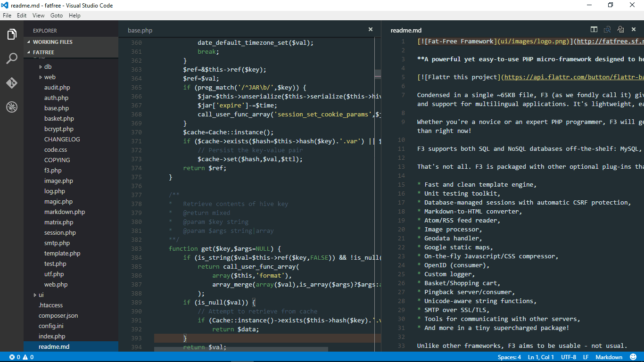The height and width of the screenshot is (362, 644).
Task: Open test.php in the explorer
Action: [55, 264]
